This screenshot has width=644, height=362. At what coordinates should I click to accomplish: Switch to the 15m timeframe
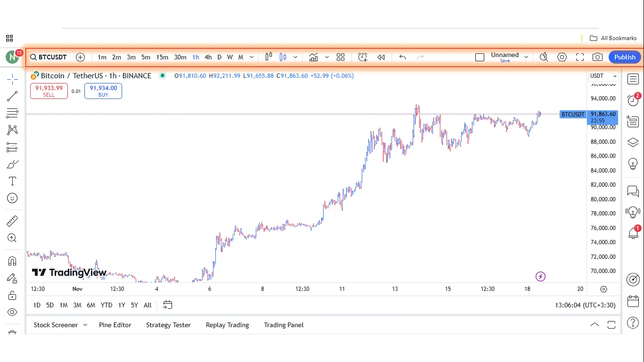pos(162,57)
